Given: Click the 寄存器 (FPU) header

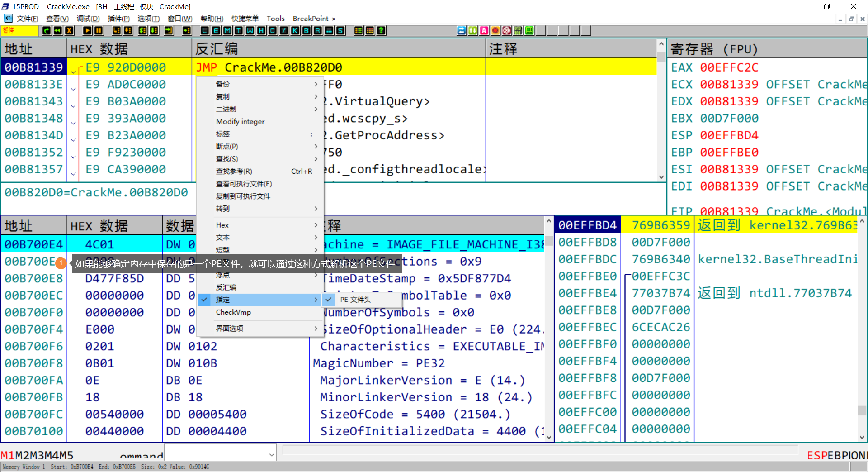Looking at the screenshot, I should 713,49.
